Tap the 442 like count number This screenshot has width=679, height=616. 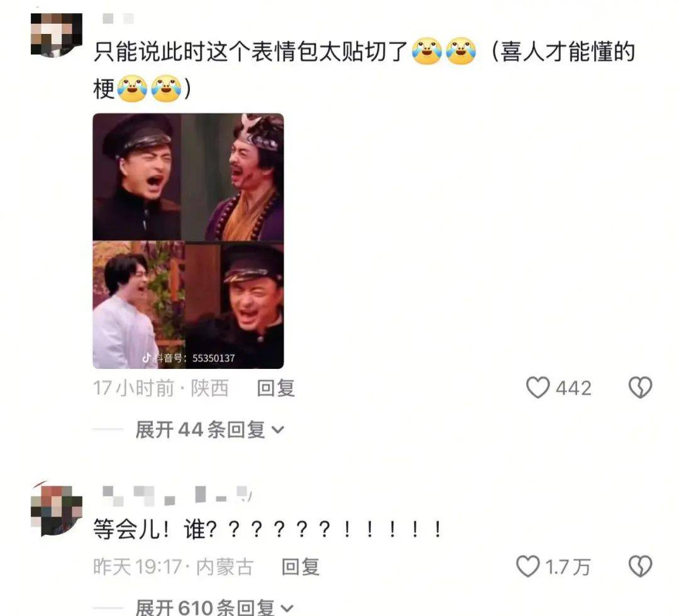pyautogui.click(x=574, y=388)
